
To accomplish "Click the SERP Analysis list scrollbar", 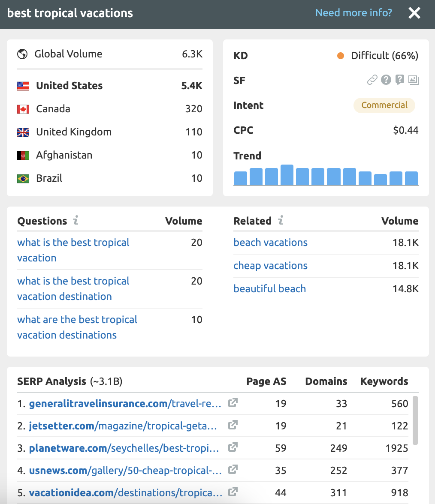I will (415, 420).
